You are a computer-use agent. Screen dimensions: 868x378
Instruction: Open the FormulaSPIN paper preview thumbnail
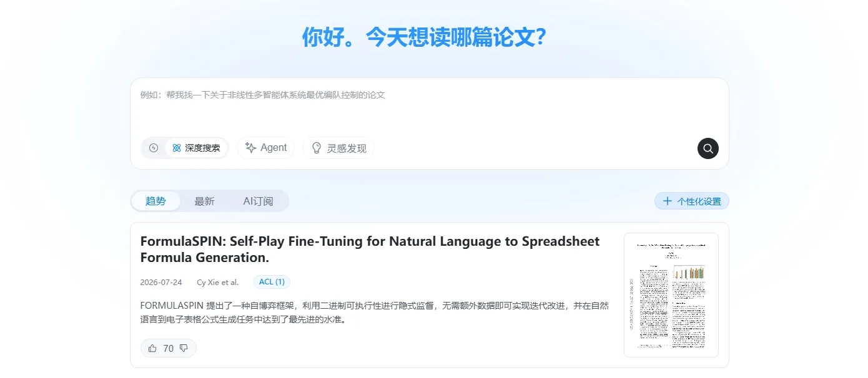click(x=671, y=295)
